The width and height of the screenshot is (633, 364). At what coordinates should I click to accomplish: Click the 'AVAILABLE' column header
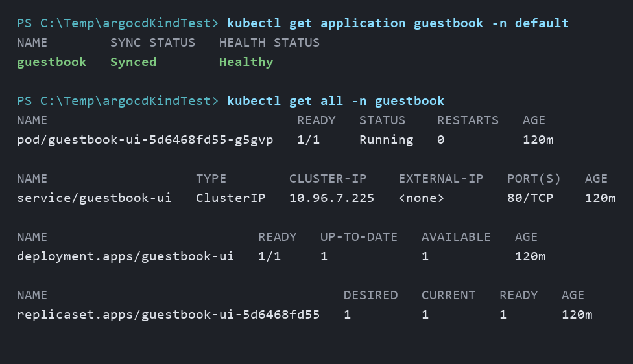tap(456, 237)
